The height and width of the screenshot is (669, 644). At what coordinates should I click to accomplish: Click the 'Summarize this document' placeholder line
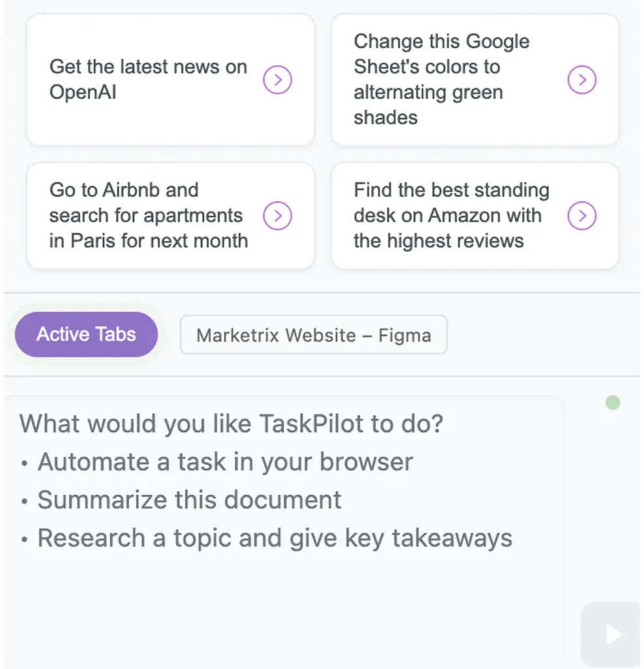[x=189, y=500]
